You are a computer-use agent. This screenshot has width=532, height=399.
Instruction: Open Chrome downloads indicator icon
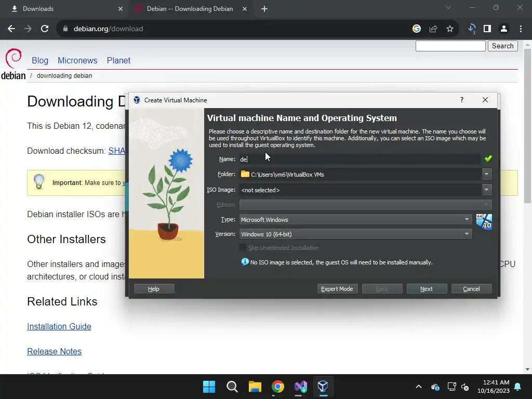(472, 29)
